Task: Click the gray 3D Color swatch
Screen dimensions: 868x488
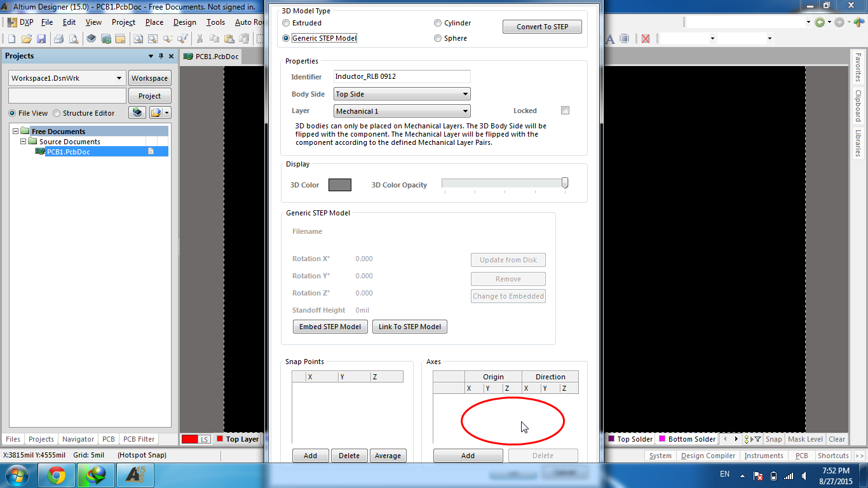Action: 339,185
